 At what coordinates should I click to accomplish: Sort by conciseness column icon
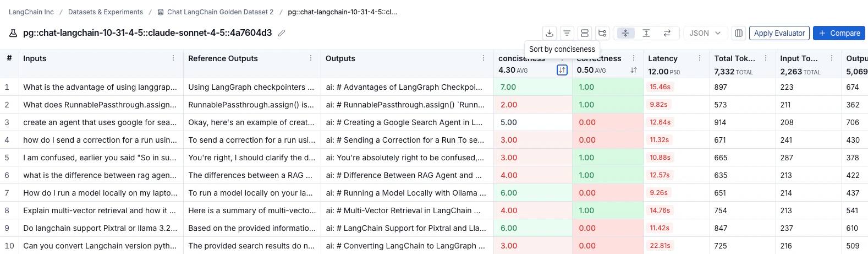point(562,70)
